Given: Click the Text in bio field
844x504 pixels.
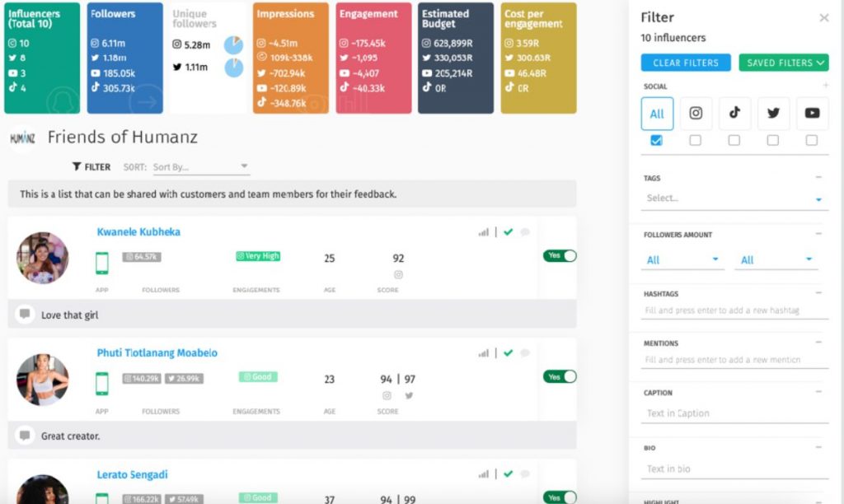Looking at the screenshot, I should [734, 469].
